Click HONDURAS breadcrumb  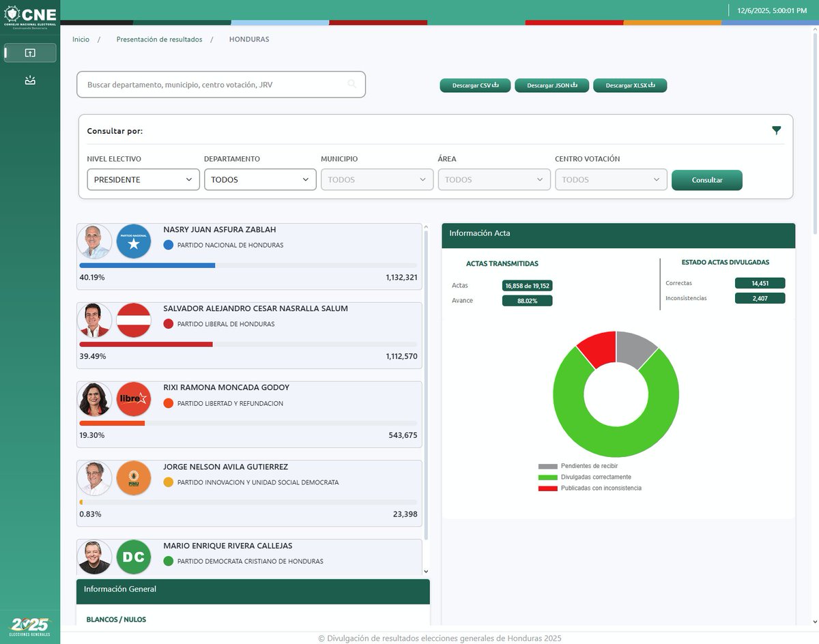(249, 40)
